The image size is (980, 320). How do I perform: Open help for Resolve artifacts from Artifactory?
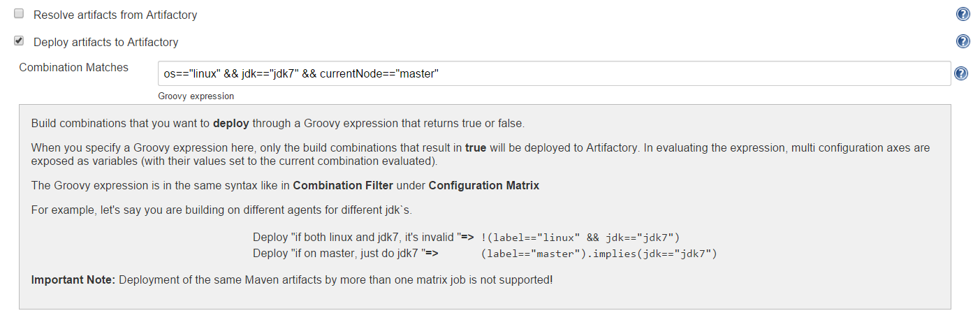pos(963,14)
